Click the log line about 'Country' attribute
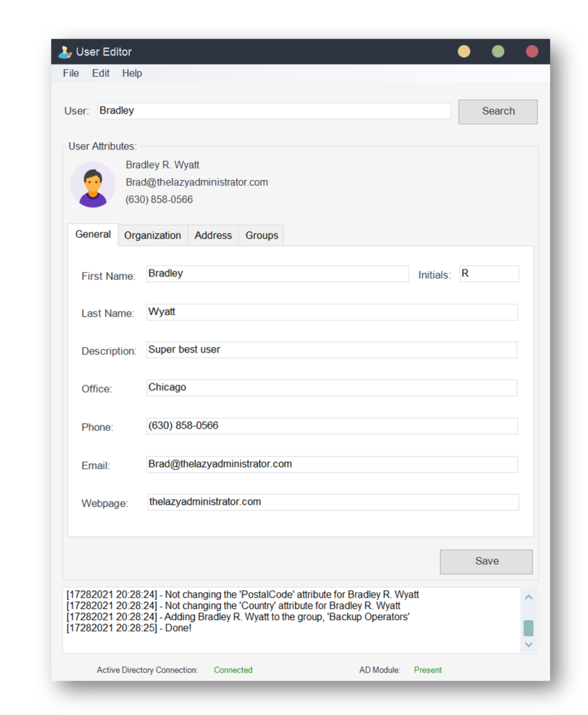The height and width of the screenshot is (715, 588). pos(233,605)
